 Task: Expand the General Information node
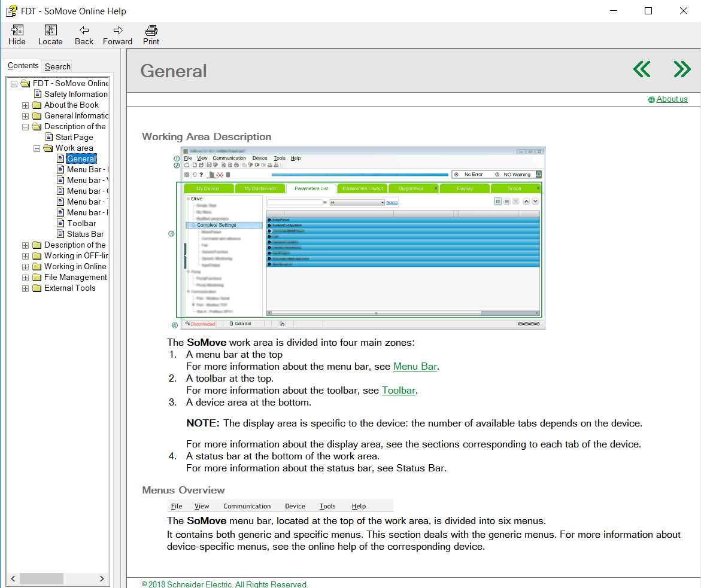[x=26, y=116]
